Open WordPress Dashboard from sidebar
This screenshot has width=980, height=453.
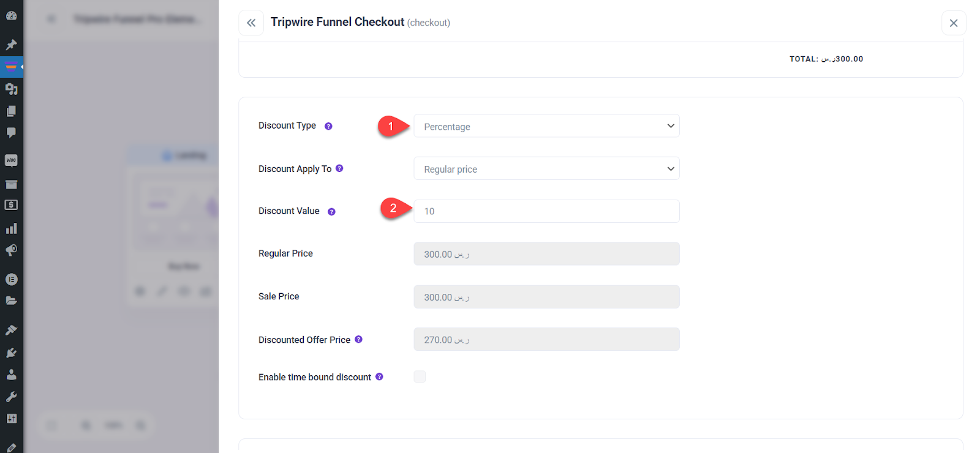point(11,15)
